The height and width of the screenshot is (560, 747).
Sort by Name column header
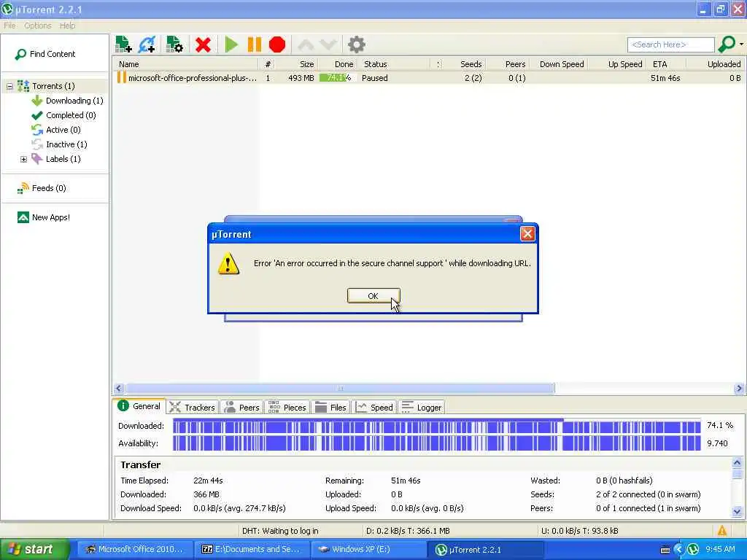coord(186,64)
